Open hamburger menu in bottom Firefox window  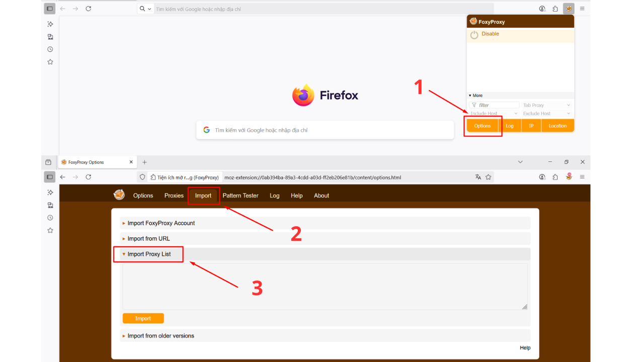point(582,177)
